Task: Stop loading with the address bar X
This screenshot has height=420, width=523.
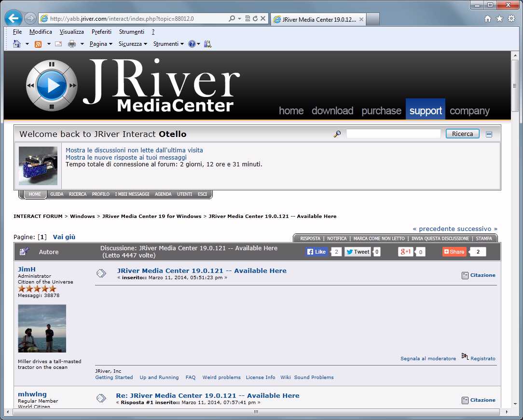Action: (263, 19)
